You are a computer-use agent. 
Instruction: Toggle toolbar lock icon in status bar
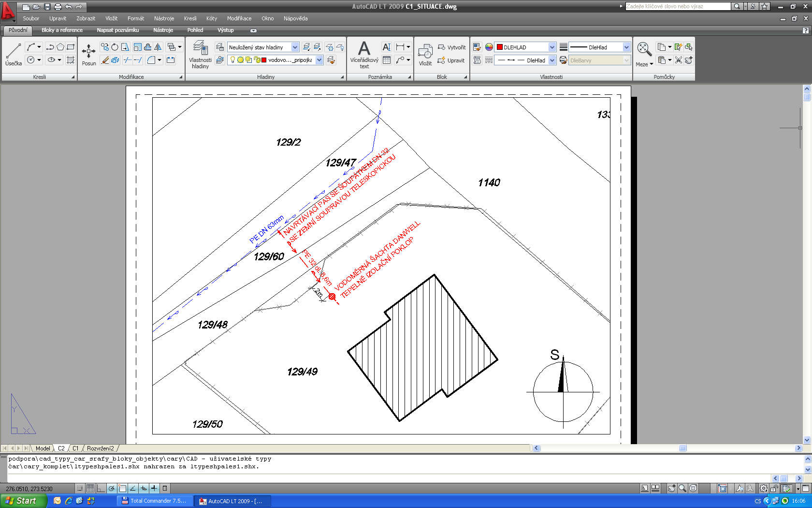point(774,488)
